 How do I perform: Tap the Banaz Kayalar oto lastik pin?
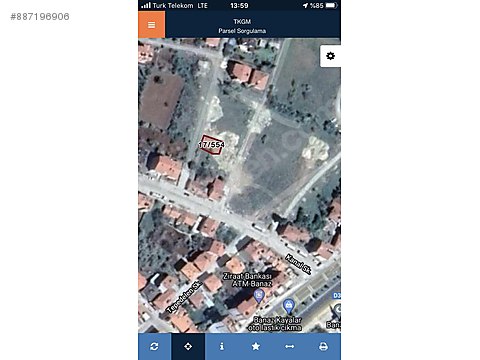(288, 306)
